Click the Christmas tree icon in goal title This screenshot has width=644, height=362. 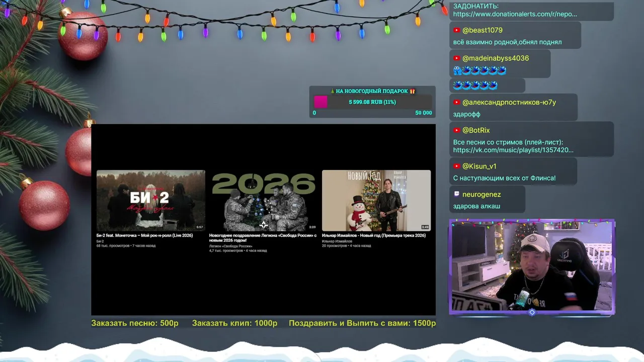tap(332, 91)
